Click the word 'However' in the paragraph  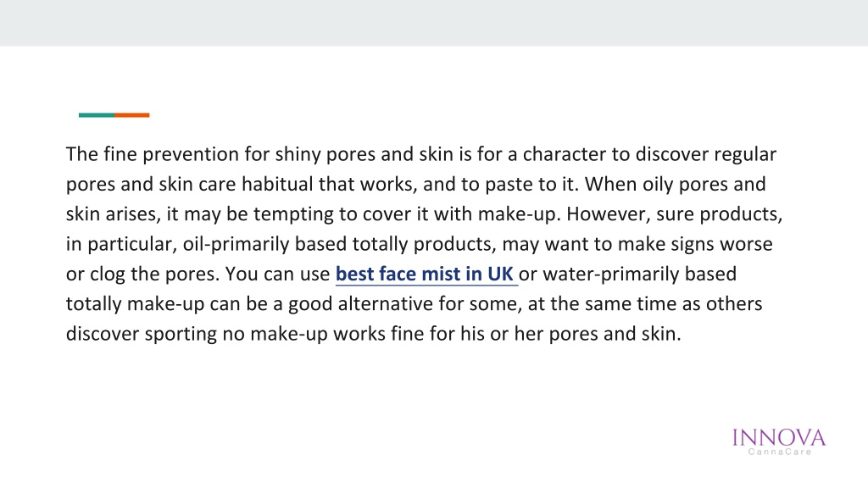pyautogui.click(x=606, y=213)
